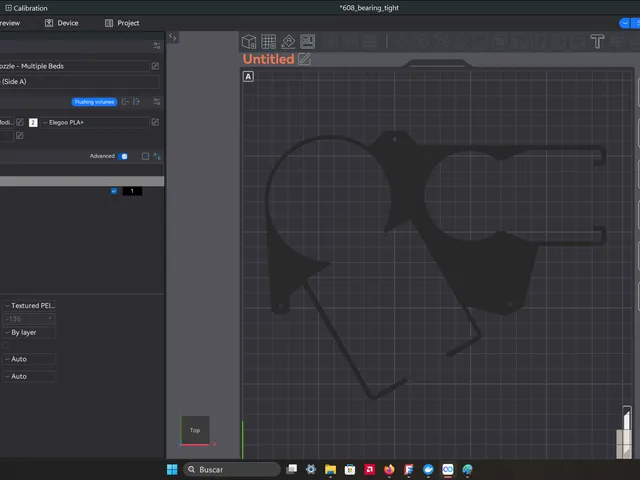Open Firefox from the taskbar
Screen dimensions: 640x480
[389, 469]
